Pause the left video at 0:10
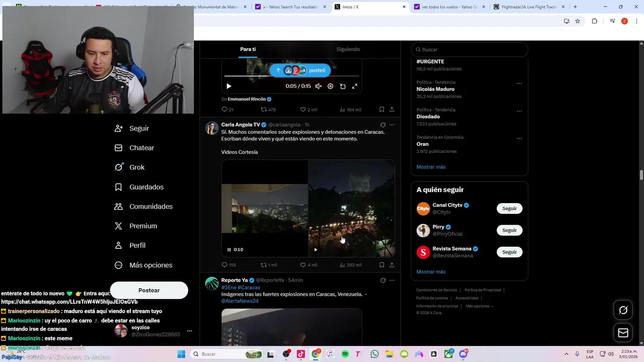644x362 pixels. pos(229,249)
